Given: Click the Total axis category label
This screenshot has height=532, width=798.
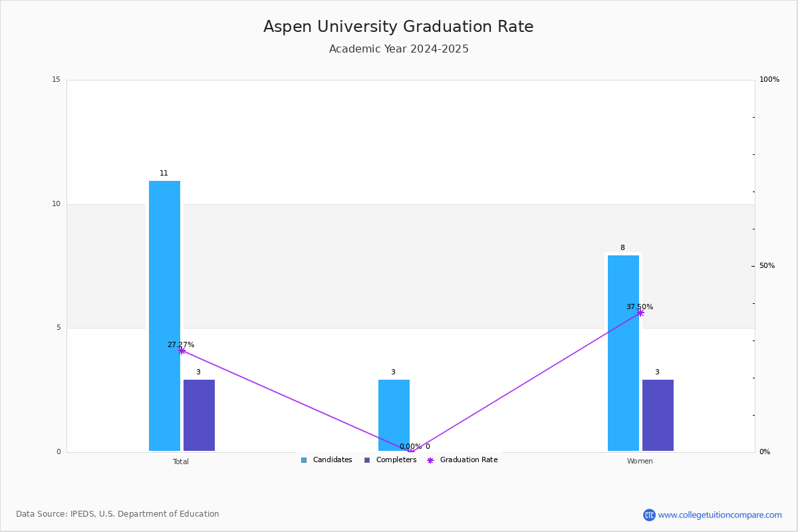Looking at the screenshot, I should tap(181, 462).
